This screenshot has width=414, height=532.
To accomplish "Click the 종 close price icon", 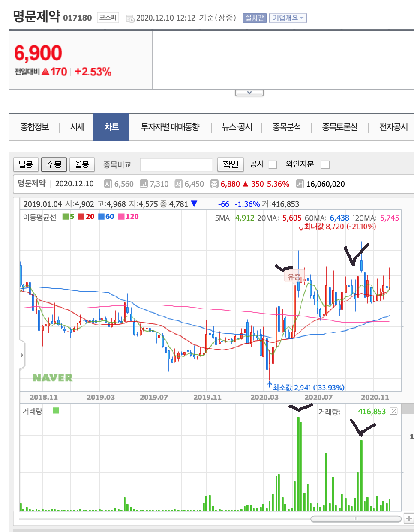I will (214, 184).
